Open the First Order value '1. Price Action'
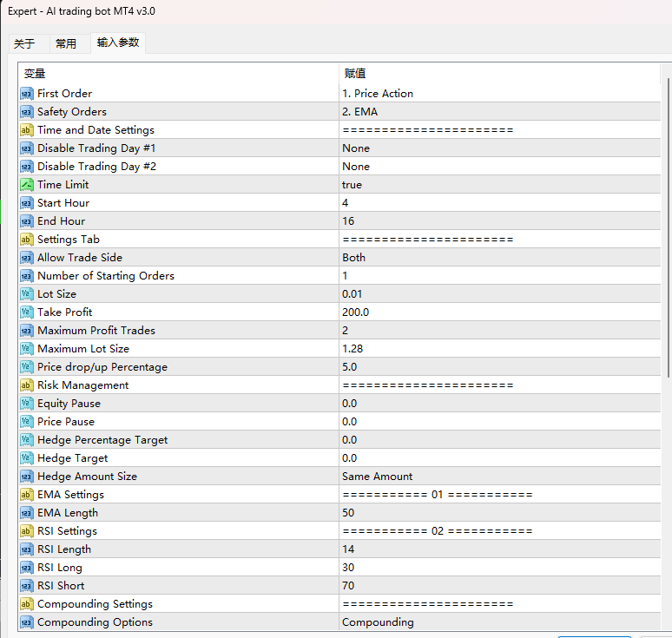672x638 pixels. coord(500,94)
